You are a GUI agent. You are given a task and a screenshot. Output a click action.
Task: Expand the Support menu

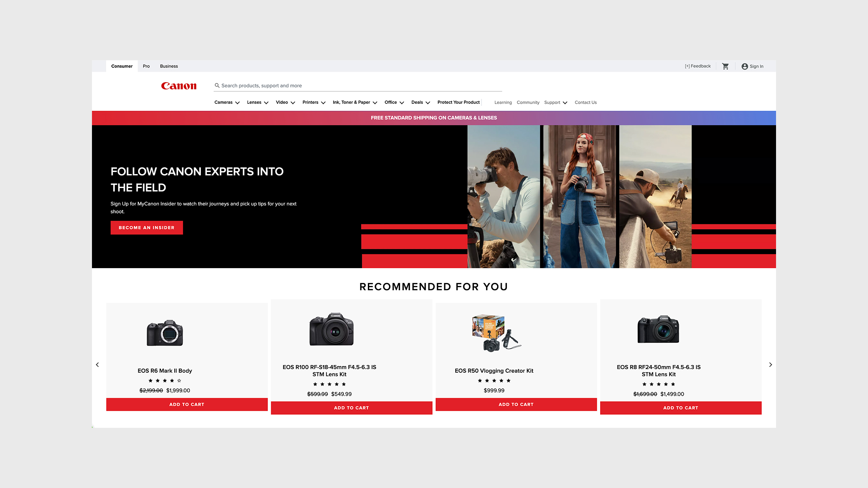coord(556,103)
